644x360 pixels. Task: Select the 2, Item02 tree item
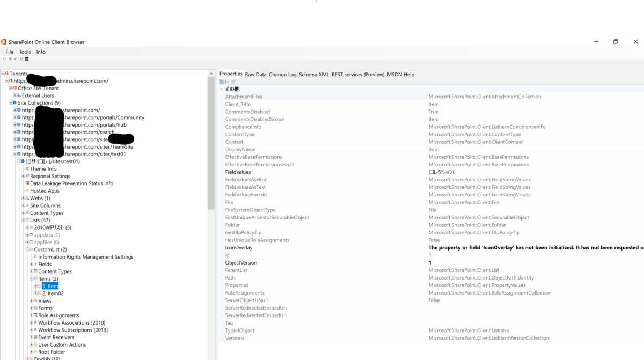coord(53,293)
